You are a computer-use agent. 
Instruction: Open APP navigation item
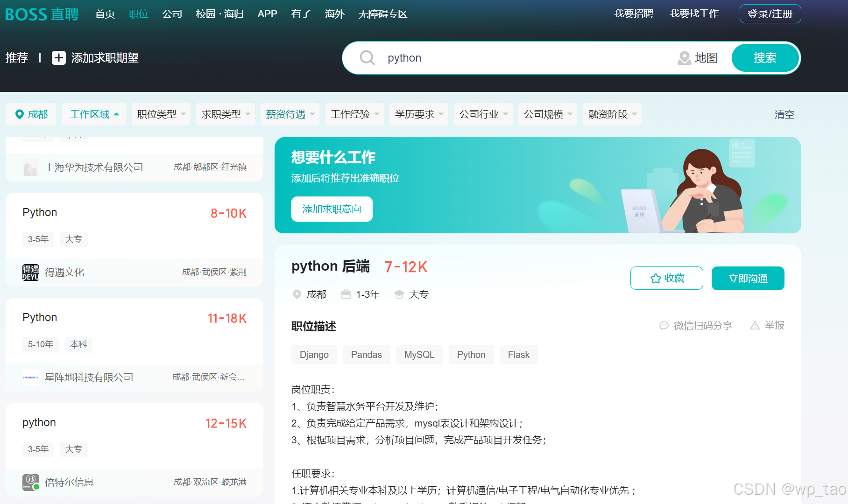268,14
